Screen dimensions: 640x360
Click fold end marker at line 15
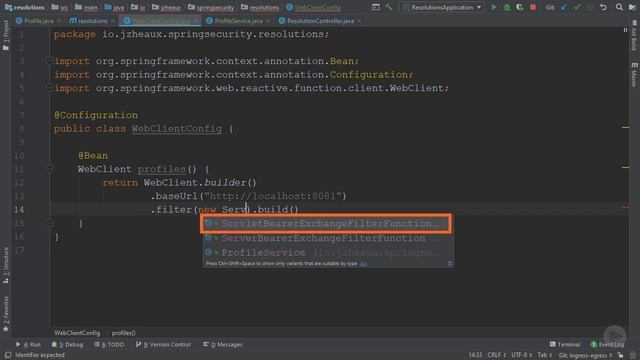point(49,223)
